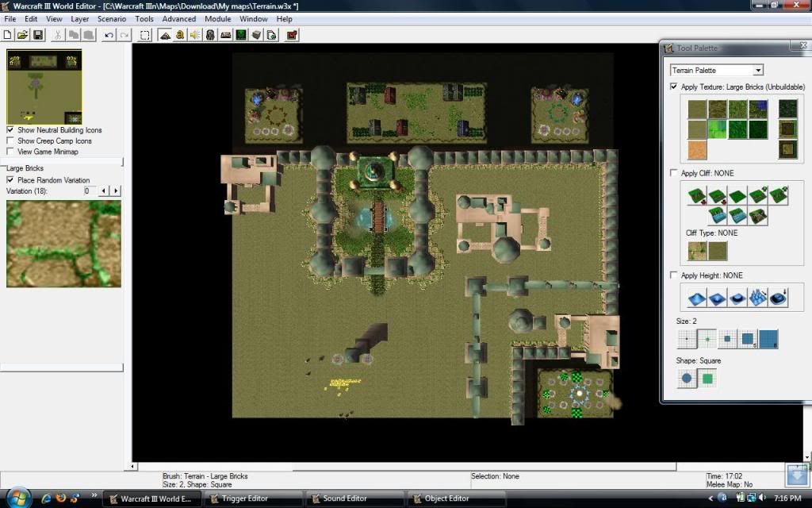This screenshot has width=812, height=508.
Task: Select the smooth height tool
Action: click(778, 298)
